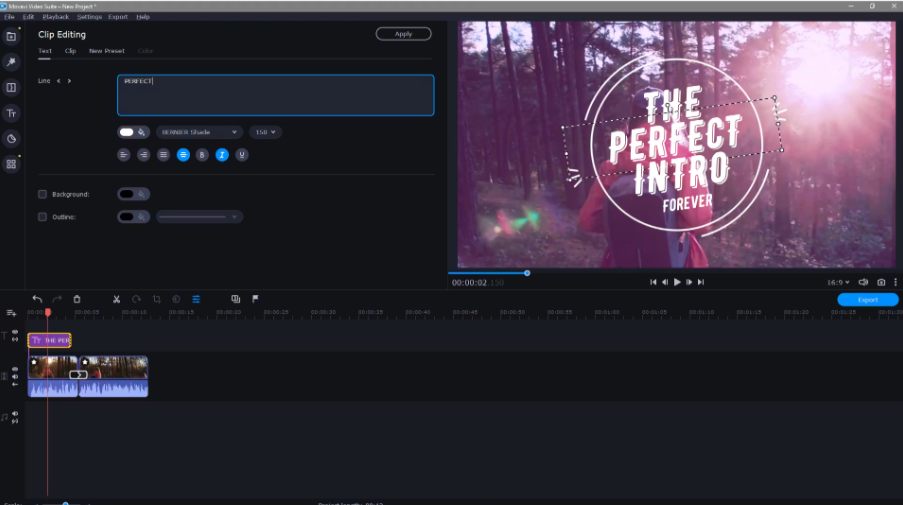The width and height of the screenshot is (903, 505).
Task: Redo the action in timeline toolbar
Action: click(x=57, y=299)
